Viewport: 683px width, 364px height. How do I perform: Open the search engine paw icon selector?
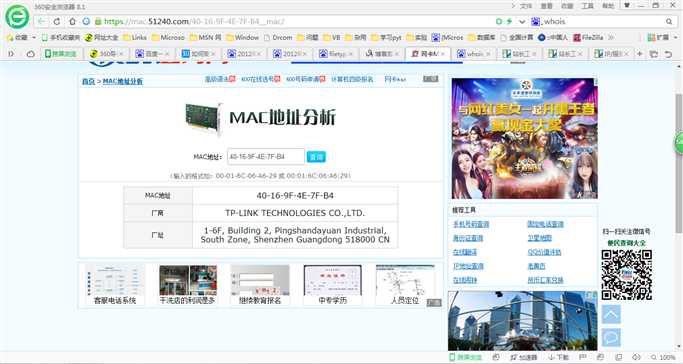[535, 21]
